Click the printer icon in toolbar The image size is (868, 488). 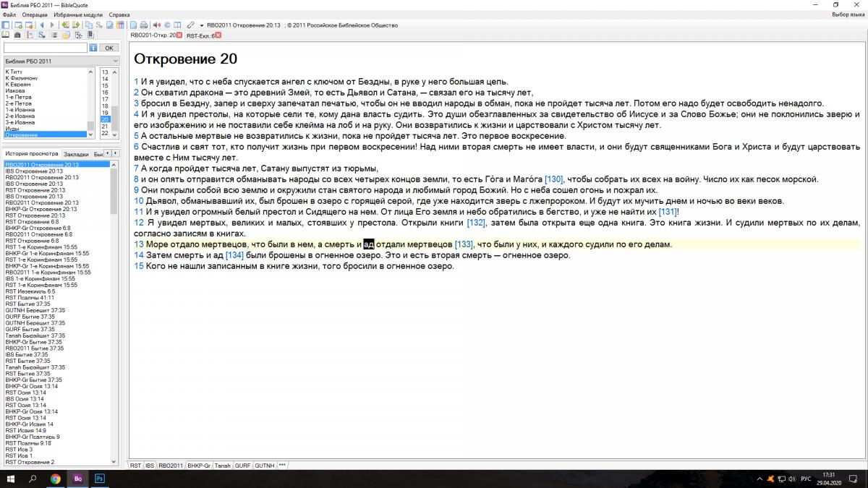pos(143,25)
